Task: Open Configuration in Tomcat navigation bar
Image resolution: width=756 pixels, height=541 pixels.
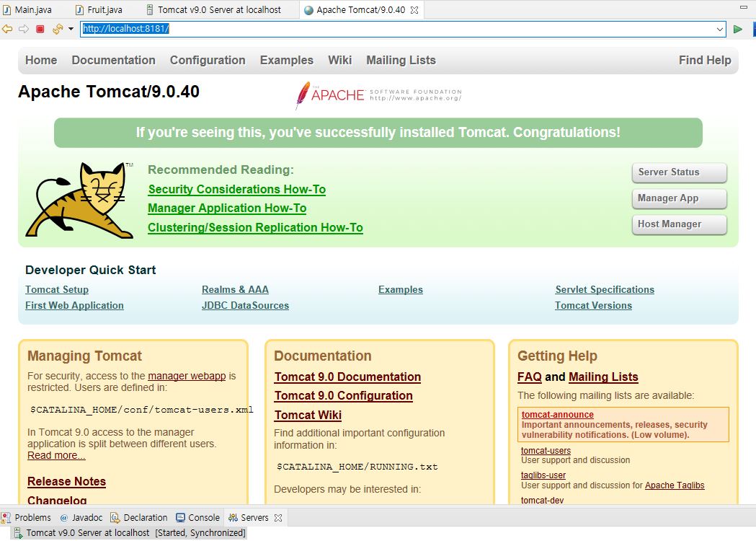Action: click(x=208, y=61)
